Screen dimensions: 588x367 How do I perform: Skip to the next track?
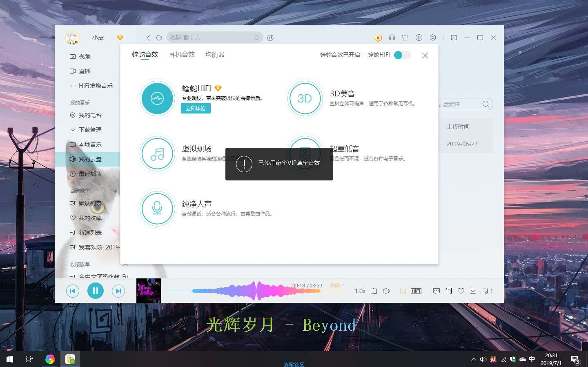pos(118,291)
